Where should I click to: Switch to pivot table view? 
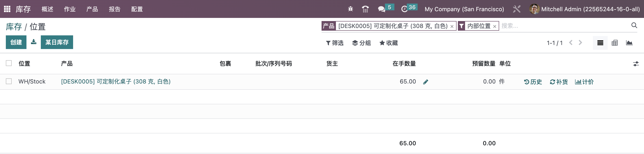click(614, 43)
